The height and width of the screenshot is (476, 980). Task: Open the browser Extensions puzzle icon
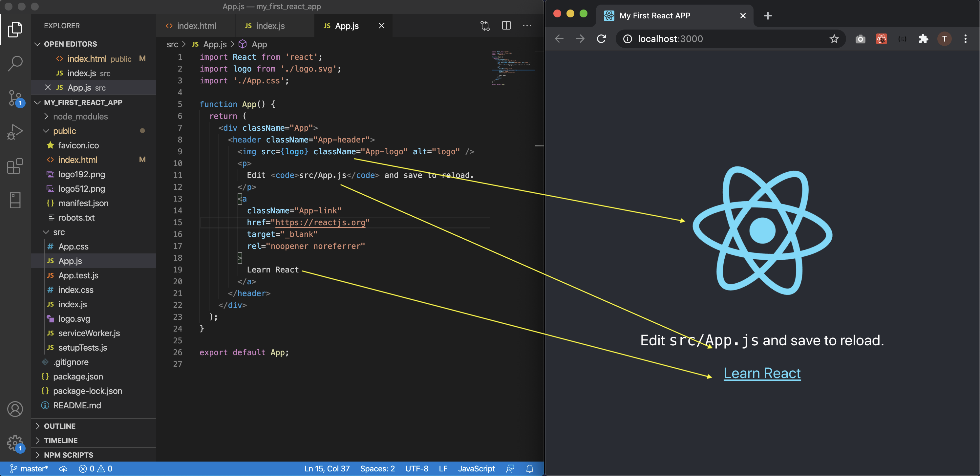coord(923,39)
